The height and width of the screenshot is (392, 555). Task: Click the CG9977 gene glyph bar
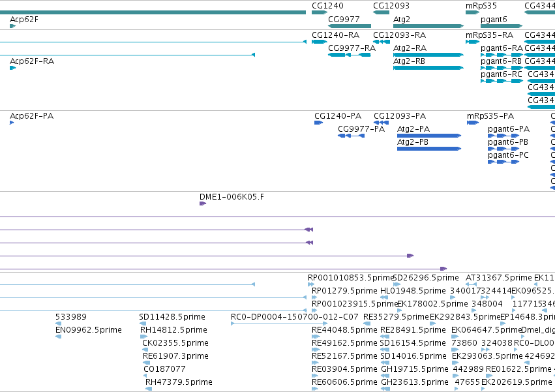coord(350,26)
